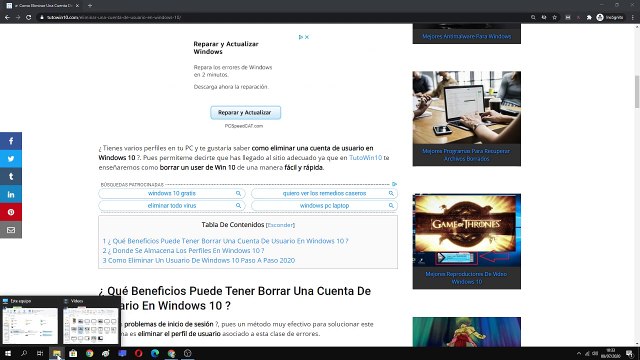The image size is (640, 360).
Task: Switch to 'Videos' Explorer window preview
Action: (90, 321)
